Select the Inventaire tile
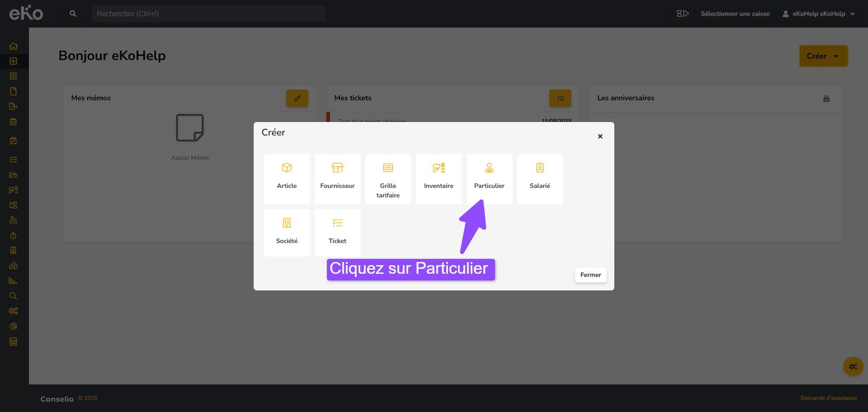 point(439,179)
